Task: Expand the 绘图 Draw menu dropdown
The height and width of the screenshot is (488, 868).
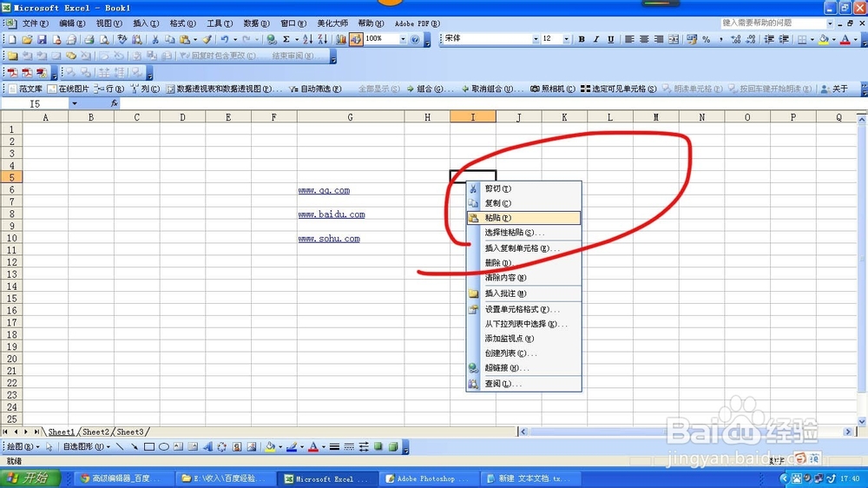Action: pos(23,447)
